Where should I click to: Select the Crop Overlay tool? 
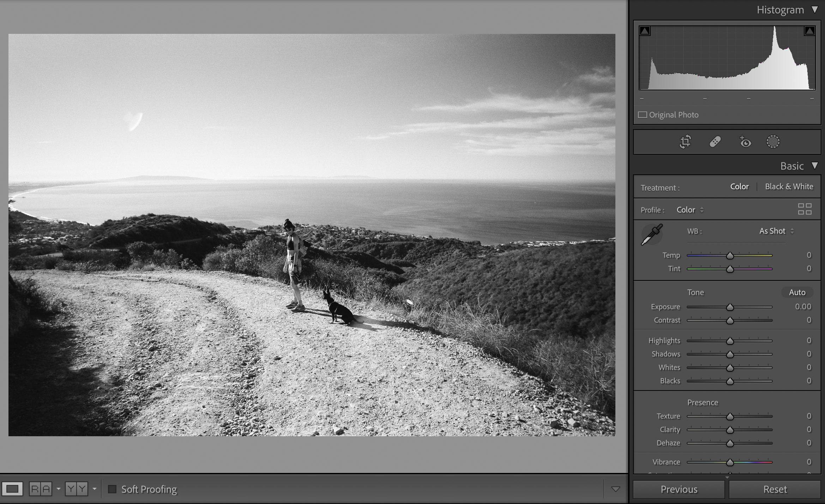[x=685, y=142]
